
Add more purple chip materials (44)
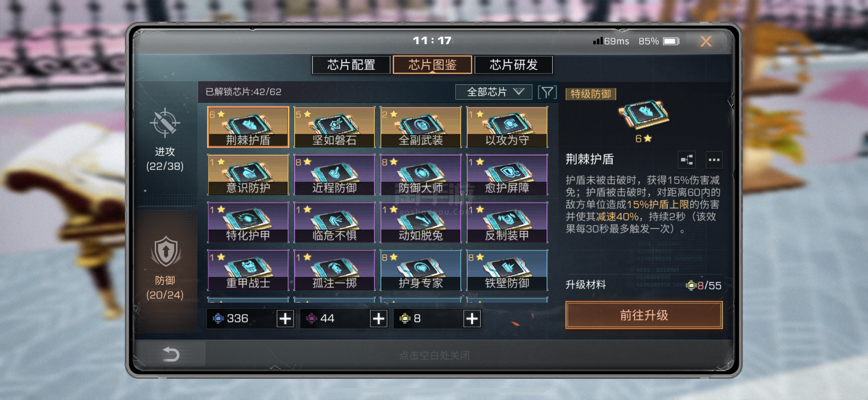378,318
